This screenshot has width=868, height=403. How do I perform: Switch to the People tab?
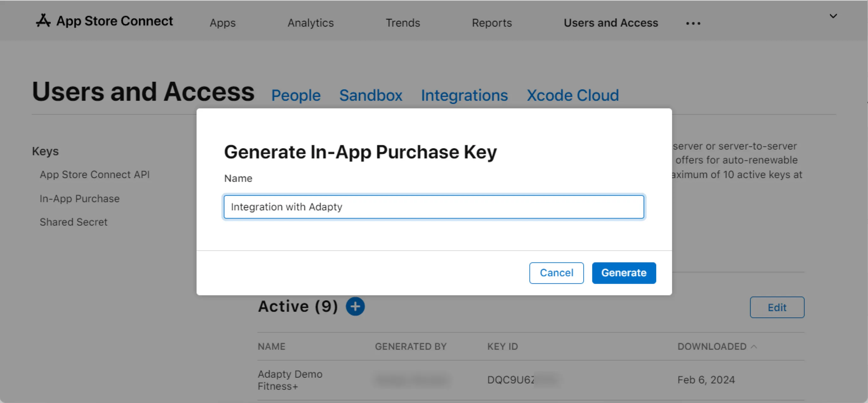(x=296, y=95)
